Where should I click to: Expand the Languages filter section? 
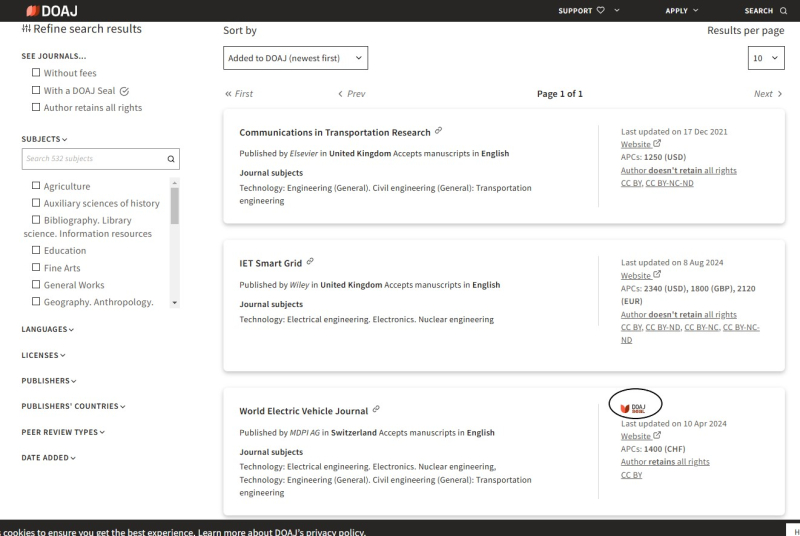tap(48, 329)
